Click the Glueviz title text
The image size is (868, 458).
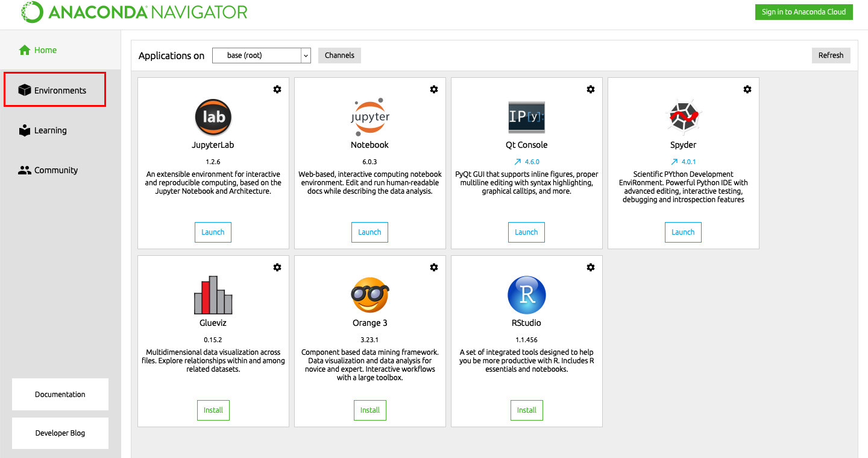click(213, 323)
